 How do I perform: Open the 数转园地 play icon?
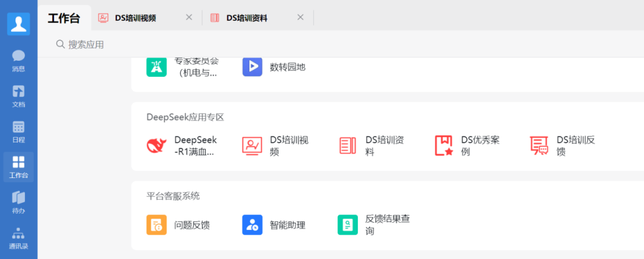tap(252, 67)
